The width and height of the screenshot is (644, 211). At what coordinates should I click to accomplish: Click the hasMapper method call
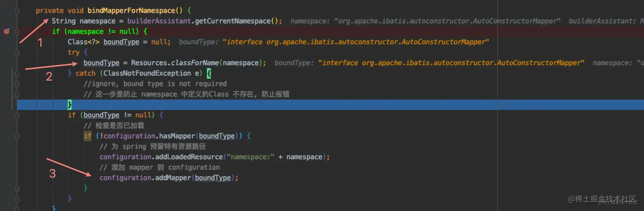coord(177,136)
